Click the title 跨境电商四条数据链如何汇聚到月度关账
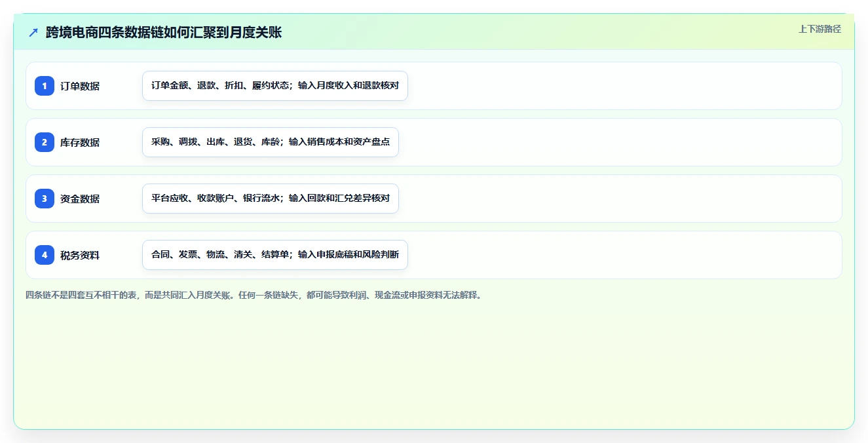This screenshot has height=443, width=868. pos(164,32)
